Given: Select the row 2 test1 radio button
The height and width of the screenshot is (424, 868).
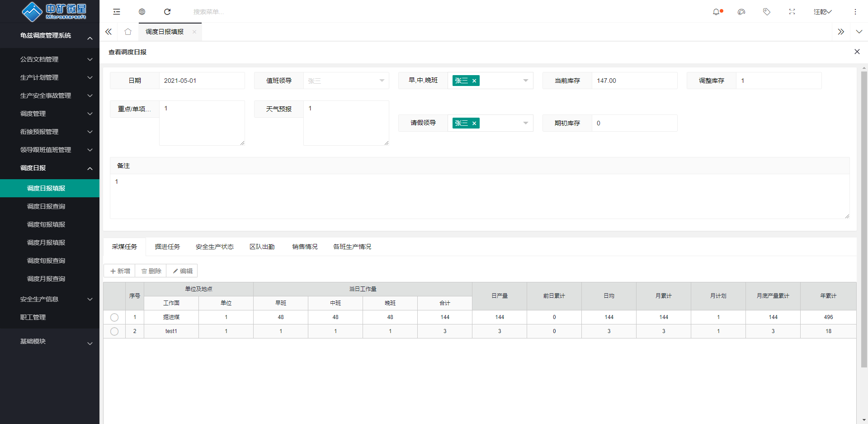Looking at the screenshot, I should pyautogui.click(x=114, y=332).
